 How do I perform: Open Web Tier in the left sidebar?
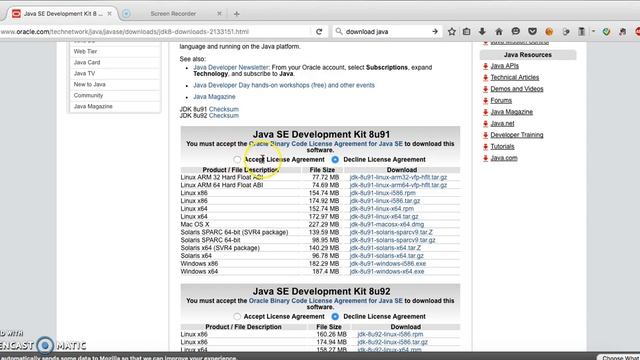point(85,51)
